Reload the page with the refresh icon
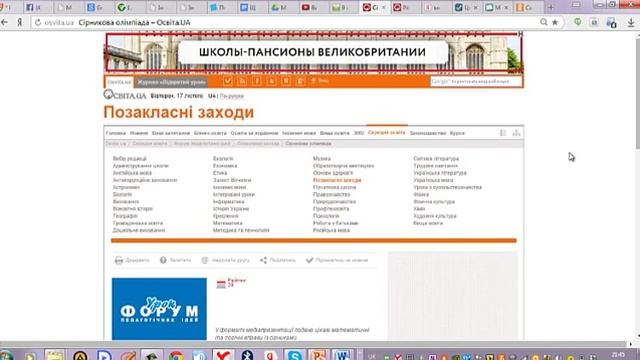Screen dimensions: 640x360 [x=38, y=23]
